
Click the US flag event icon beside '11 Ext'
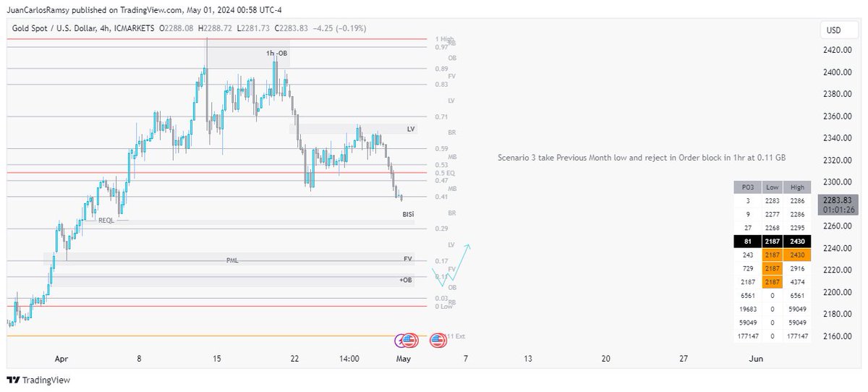(437, 339)
